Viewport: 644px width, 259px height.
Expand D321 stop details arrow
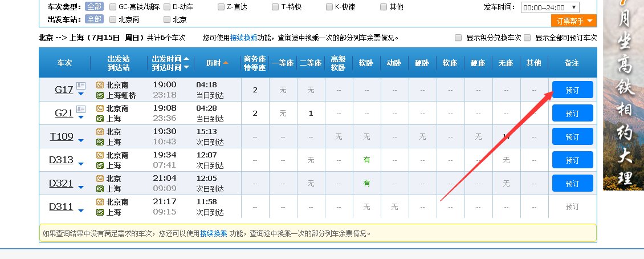coord(81,188)
